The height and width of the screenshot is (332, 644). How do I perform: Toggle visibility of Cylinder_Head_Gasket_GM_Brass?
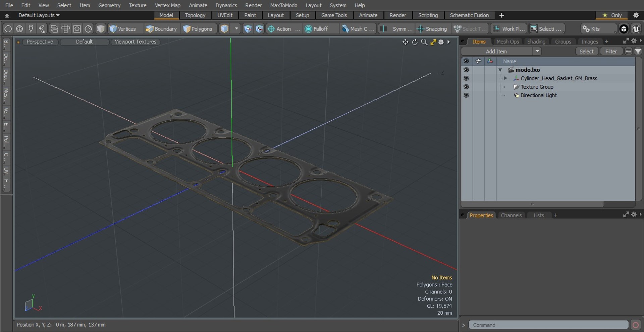[x=466, y=78]
